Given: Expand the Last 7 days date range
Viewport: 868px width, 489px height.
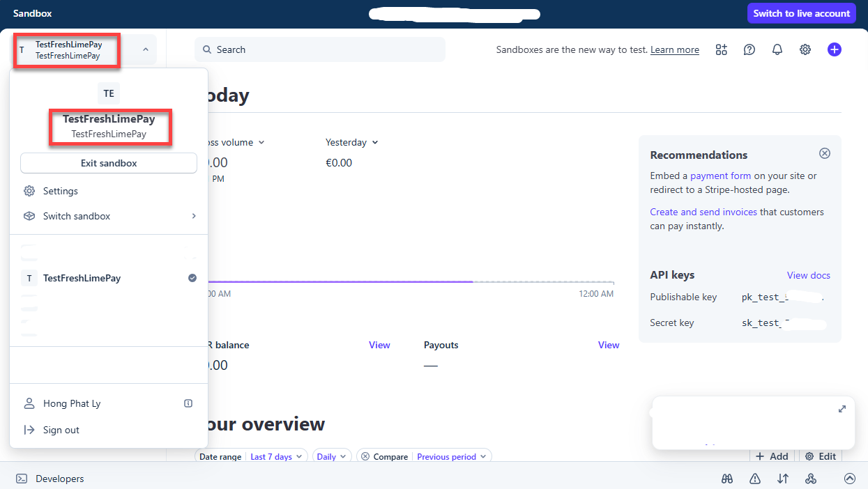Looking at the screenshot, I should pos(277,457).
